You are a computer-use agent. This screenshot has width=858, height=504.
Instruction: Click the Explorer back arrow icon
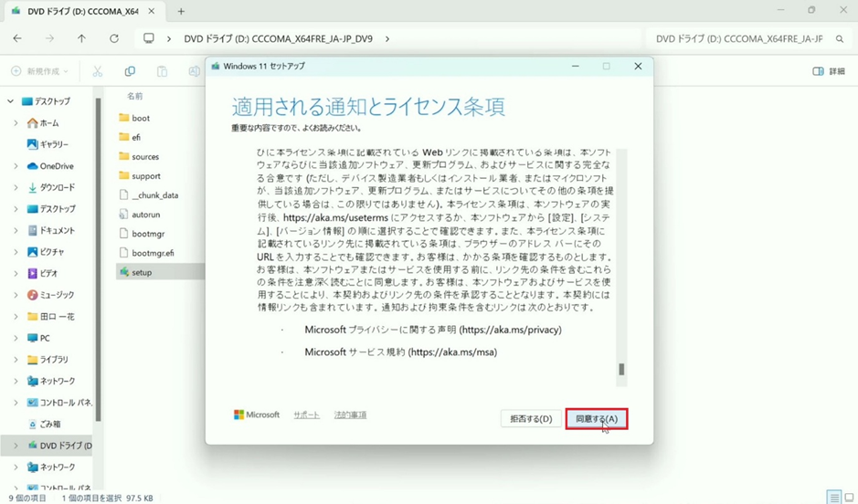17,39
